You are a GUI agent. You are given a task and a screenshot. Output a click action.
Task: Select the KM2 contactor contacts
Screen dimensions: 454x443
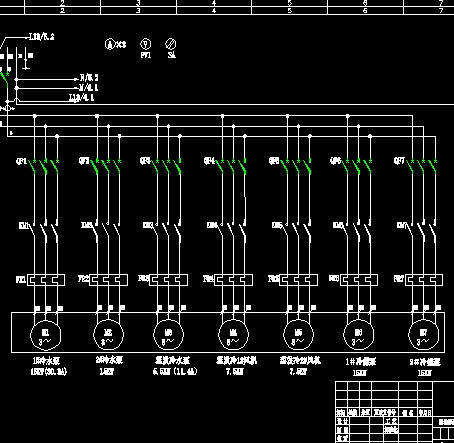[x=107, y=232]
